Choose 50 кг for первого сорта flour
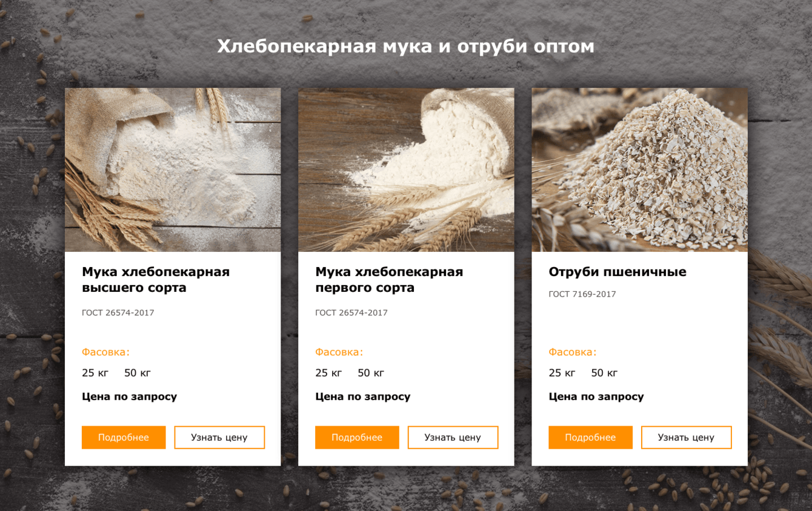The image size is (812, 511). [371, 373]
